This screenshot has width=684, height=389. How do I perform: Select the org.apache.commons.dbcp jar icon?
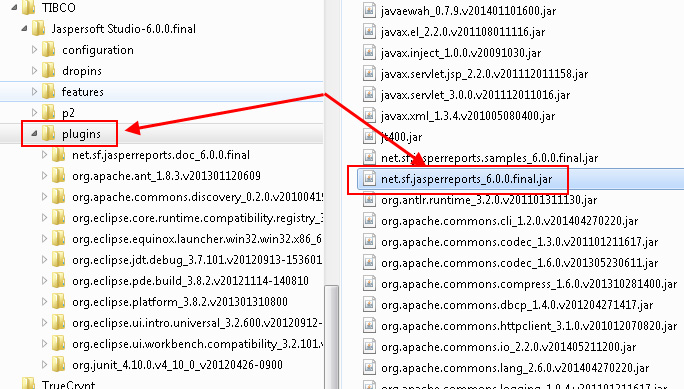[x=369, y=304]
